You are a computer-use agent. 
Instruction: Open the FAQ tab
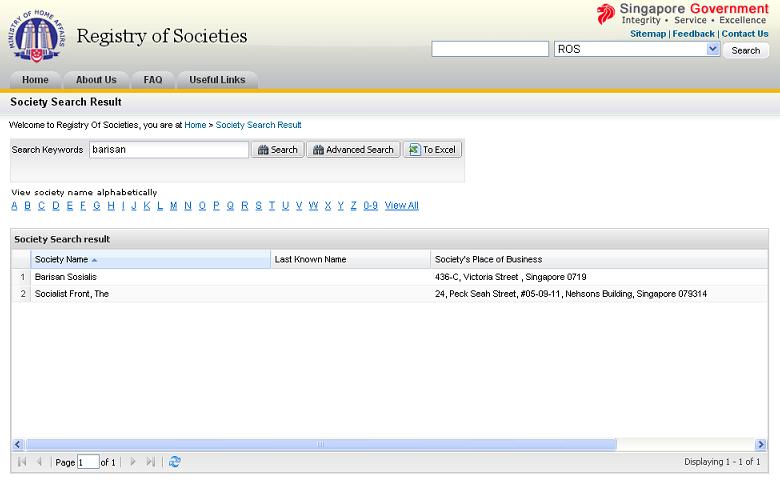pos(153,80)
